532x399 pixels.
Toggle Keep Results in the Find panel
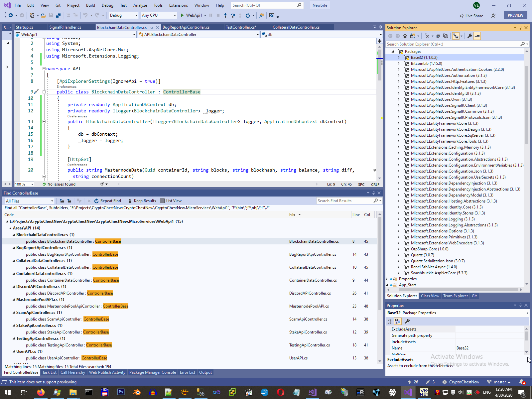pos(142,201)
